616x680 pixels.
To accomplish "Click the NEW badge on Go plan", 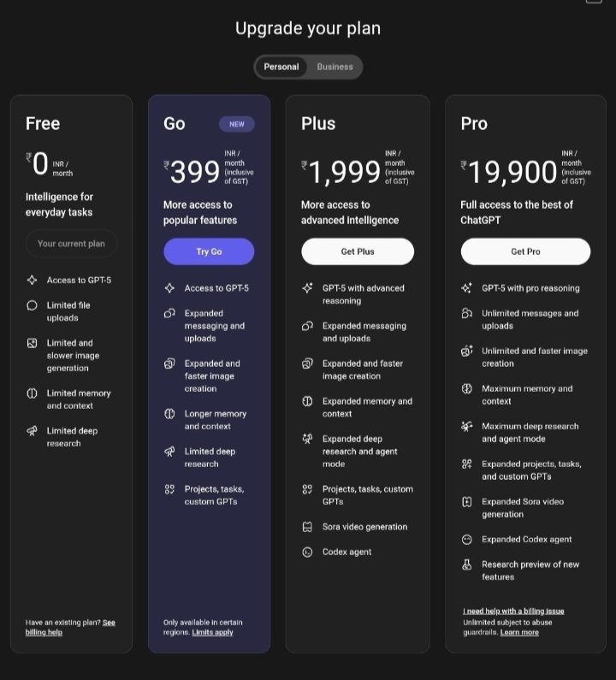I will [x=237, y=124].
